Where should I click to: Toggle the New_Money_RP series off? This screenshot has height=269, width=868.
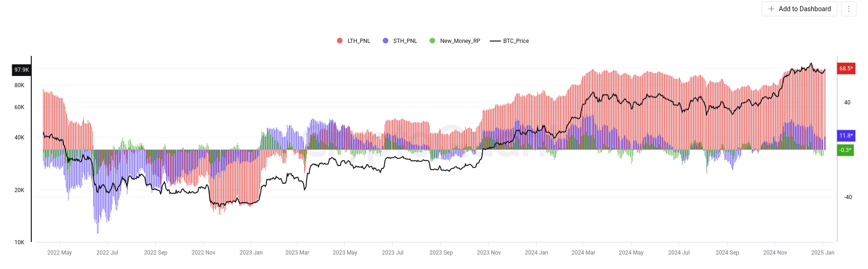460,41
